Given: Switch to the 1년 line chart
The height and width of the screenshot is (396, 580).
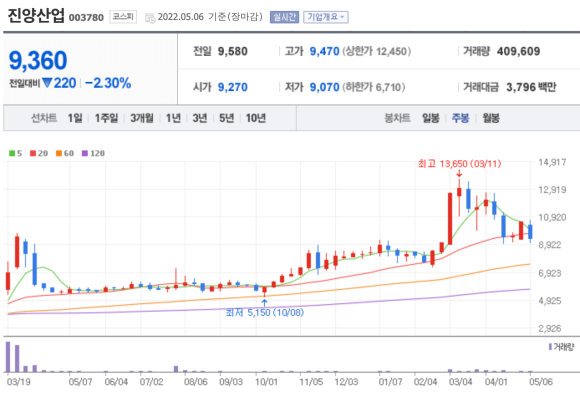Looking at the screenshot, I should click(x=173, y=118).
